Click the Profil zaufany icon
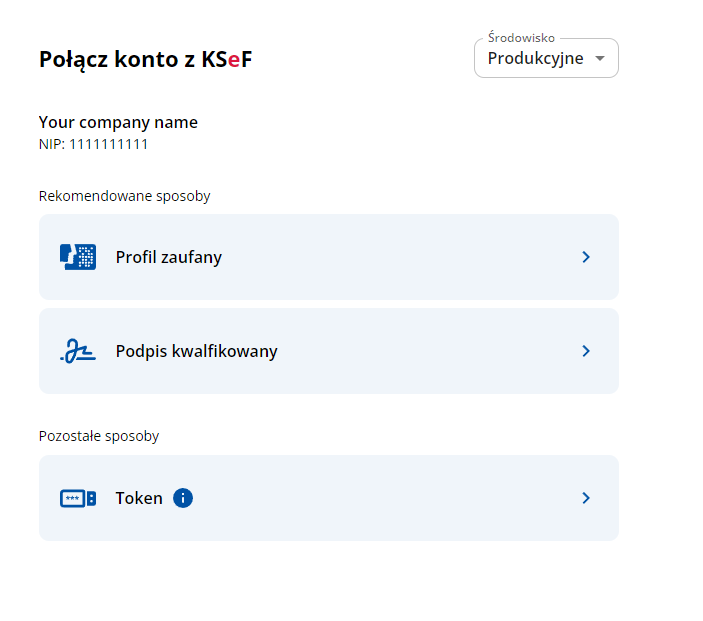This screenshot has height=621, width=703. [78, 257]
